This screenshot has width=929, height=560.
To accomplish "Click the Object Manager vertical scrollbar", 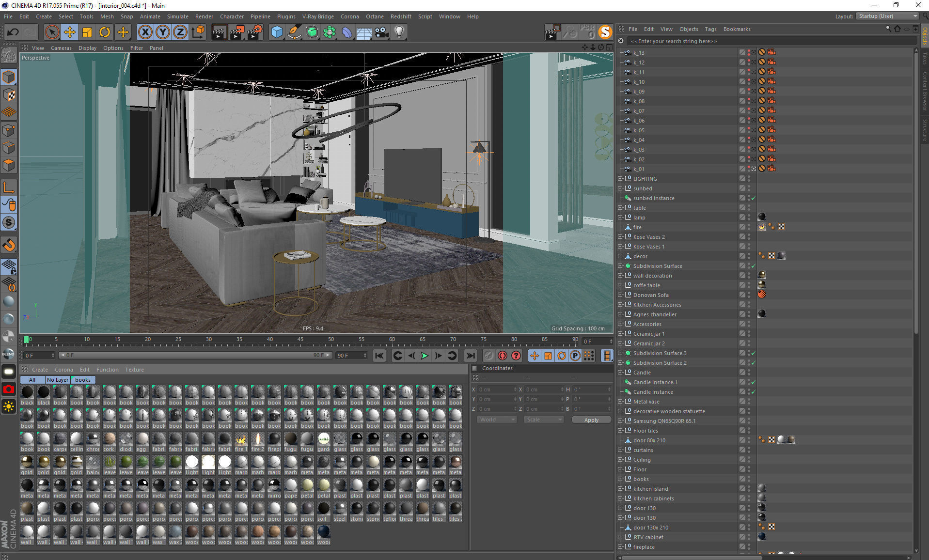I will point(916,194).
